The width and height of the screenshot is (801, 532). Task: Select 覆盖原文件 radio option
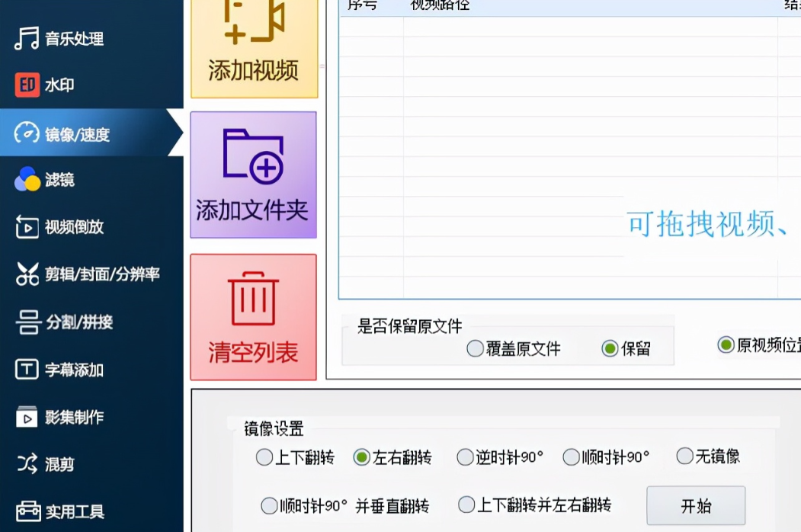coord(476,349)
